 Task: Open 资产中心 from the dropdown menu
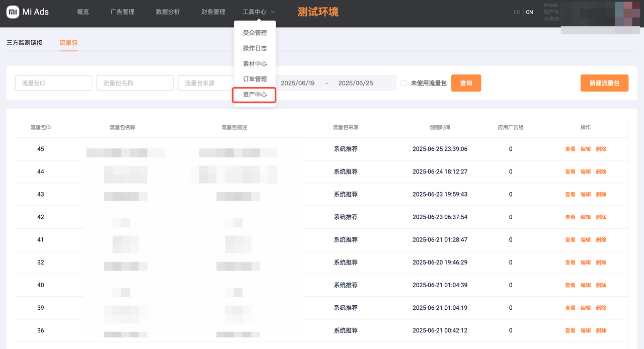255,95
